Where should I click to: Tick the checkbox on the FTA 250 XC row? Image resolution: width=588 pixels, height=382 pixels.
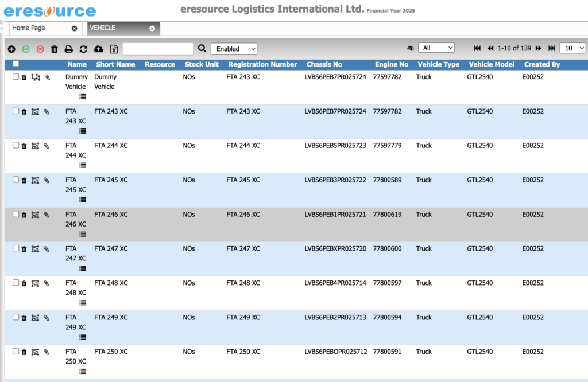[16, 352]
